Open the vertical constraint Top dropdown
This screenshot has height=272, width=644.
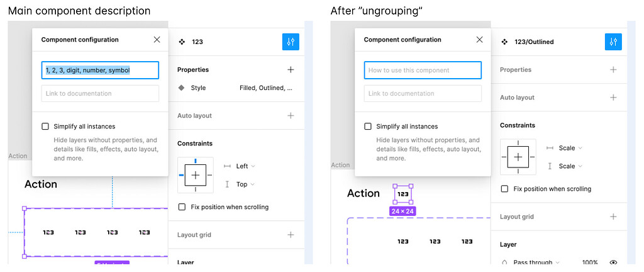[246, 184]
